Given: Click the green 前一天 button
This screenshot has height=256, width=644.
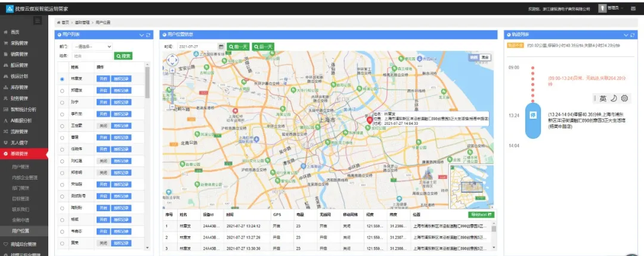Looking at the screenshot, I should [x=239, y=47].
